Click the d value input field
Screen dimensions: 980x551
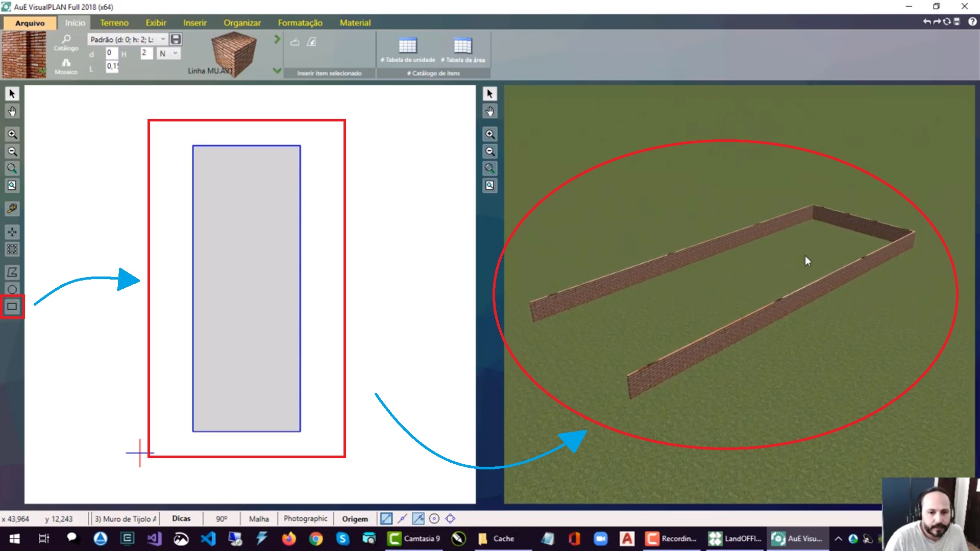(110, 53)
